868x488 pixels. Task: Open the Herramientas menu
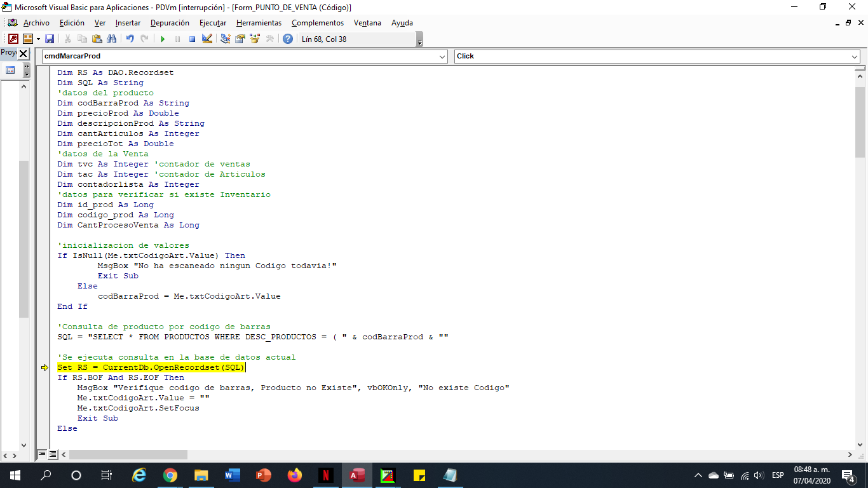pos(259,23)
